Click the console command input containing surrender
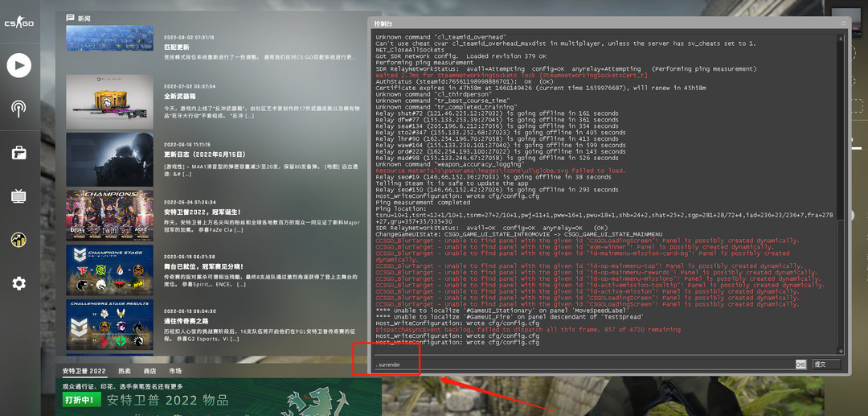The width and height of the screenshot is (868, 416). coord(584,365)
